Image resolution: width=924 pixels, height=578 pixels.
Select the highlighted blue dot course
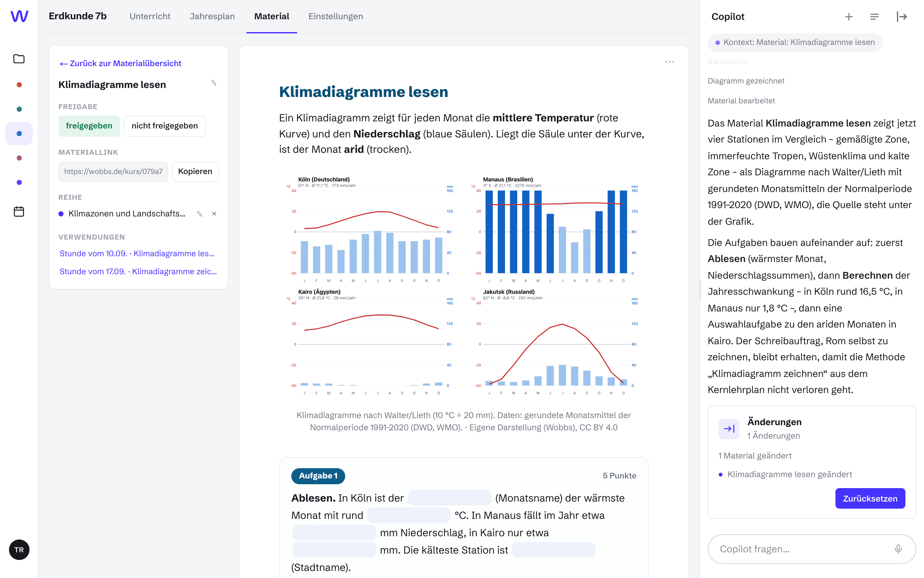[x=19, y=133]
